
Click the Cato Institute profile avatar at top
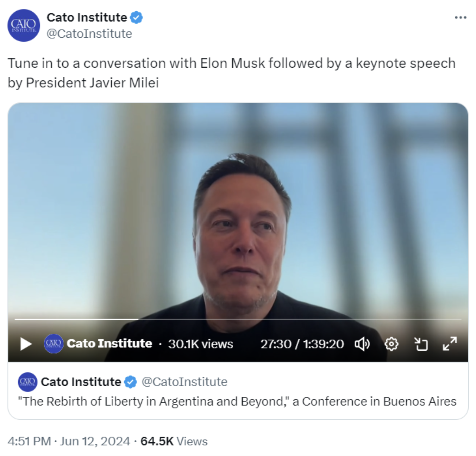(x=24, y=25)
